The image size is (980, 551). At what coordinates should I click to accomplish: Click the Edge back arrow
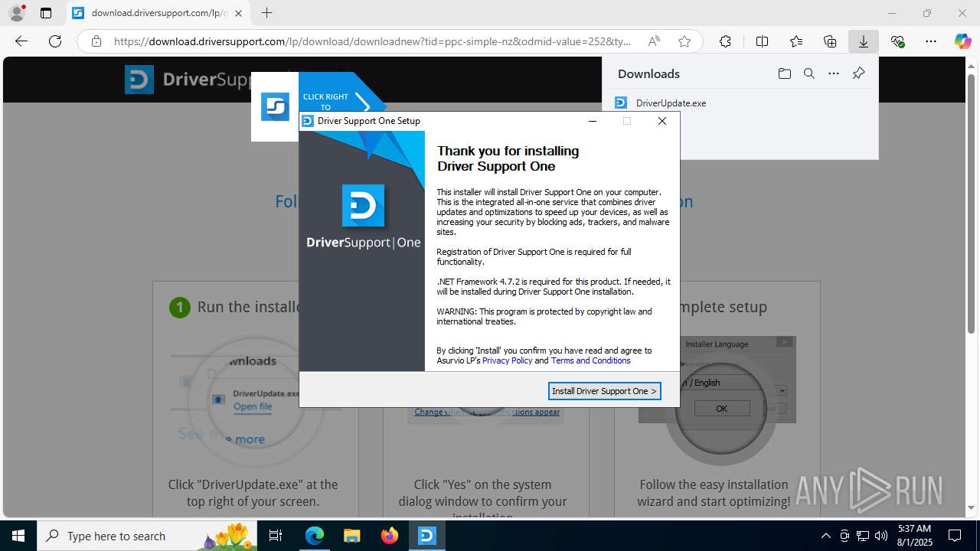[21, 41]
